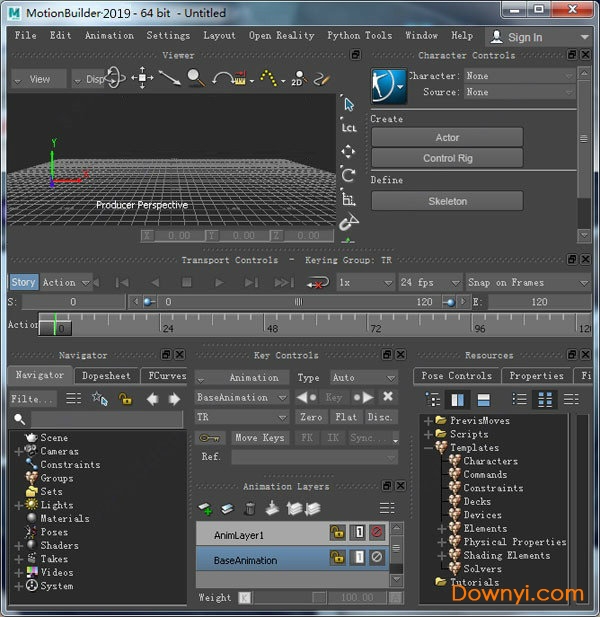
Task: Click the Navigator search field
Action: point(107,419)
